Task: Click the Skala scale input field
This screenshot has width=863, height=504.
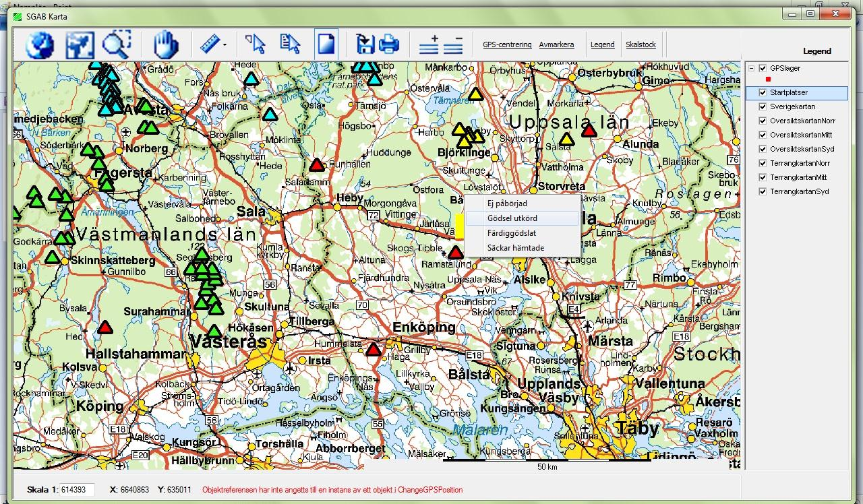Action: pos(78,490)
